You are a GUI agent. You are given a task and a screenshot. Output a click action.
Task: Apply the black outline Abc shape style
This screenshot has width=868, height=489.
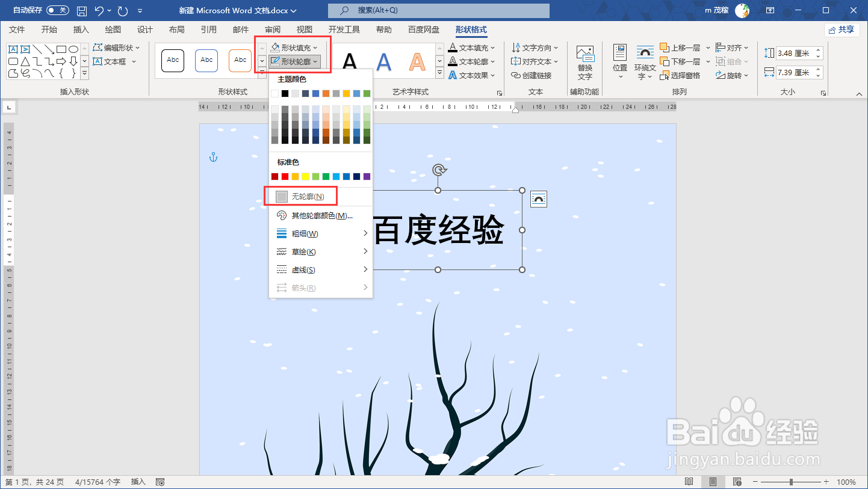173,60
